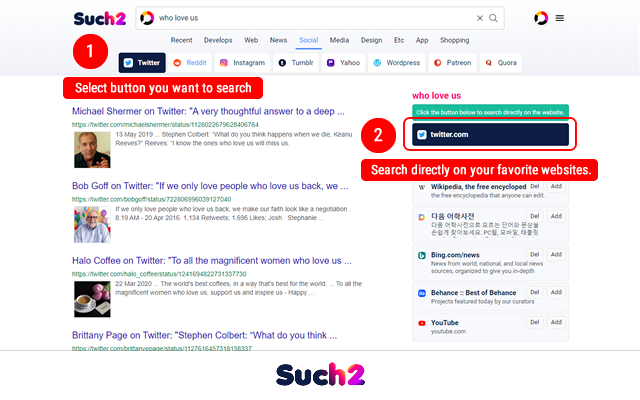Click Del on the Bing.com/news entry
The image size is (640, 400).
pos(535,254)
